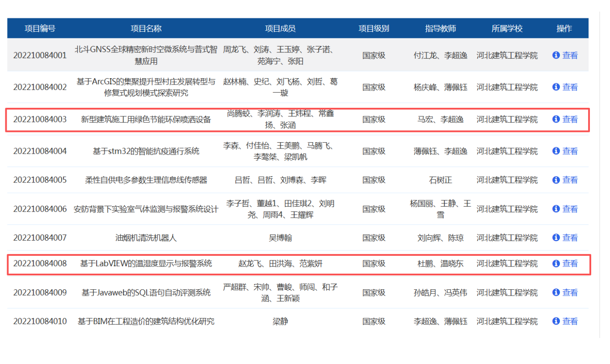The height and width of the screenshot is (364, 610).
Task: Click the 所属学校 column header
Action: [x=507, y=29]
